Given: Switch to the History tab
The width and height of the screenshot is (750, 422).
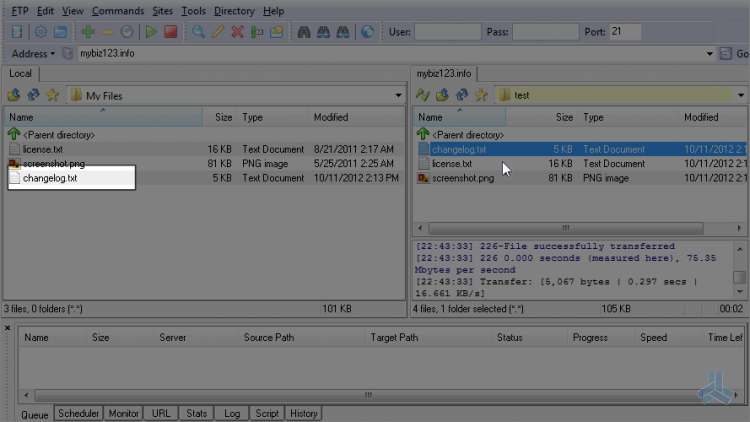Looking at the screenshot, I should click(304, 413).
